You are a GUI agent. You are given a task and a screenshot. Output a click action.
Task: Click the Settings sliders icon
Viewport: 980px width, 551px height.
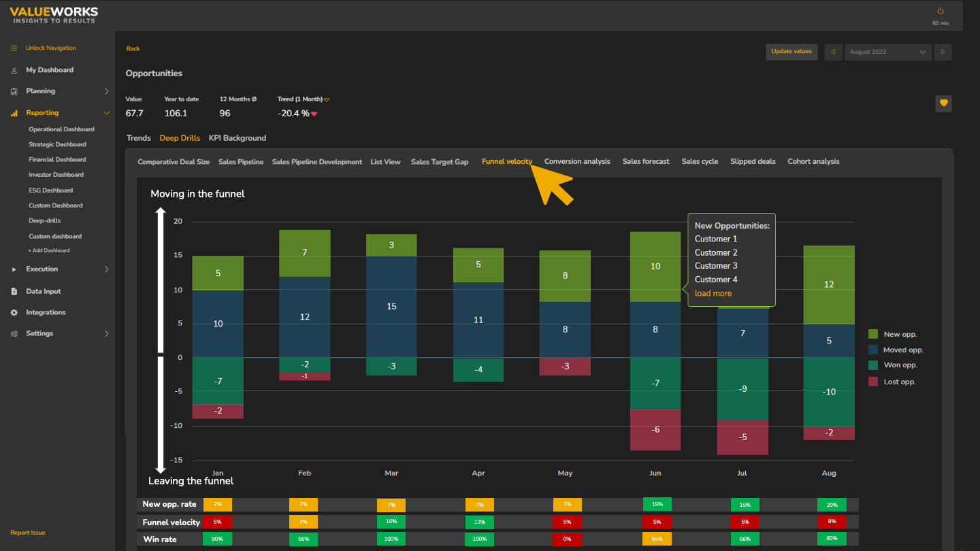point(14,333)
